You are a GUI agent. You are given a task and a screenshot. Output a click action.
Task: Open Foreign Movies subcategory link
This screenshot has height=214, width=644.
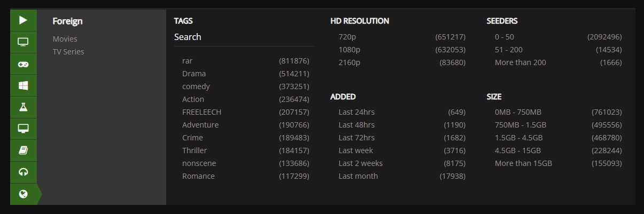coord(65,39)
